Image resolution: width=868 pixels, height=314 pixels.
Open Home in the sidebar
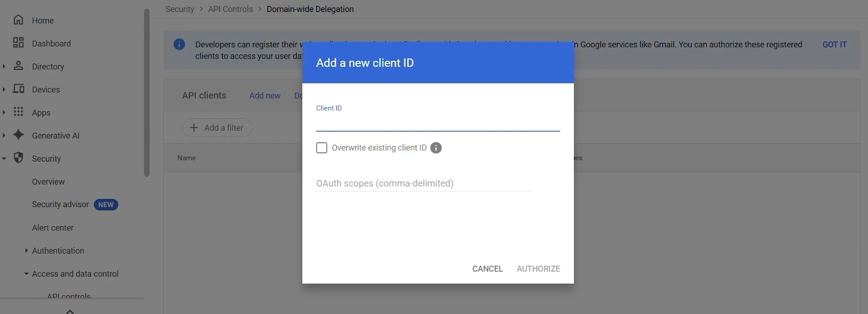pos(43,21)
